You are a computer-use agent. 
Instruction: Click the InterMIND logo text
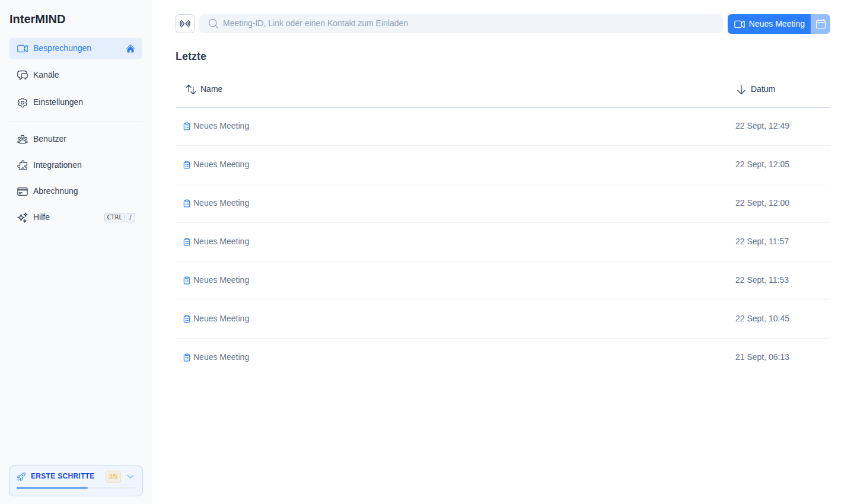coord(37,19)
